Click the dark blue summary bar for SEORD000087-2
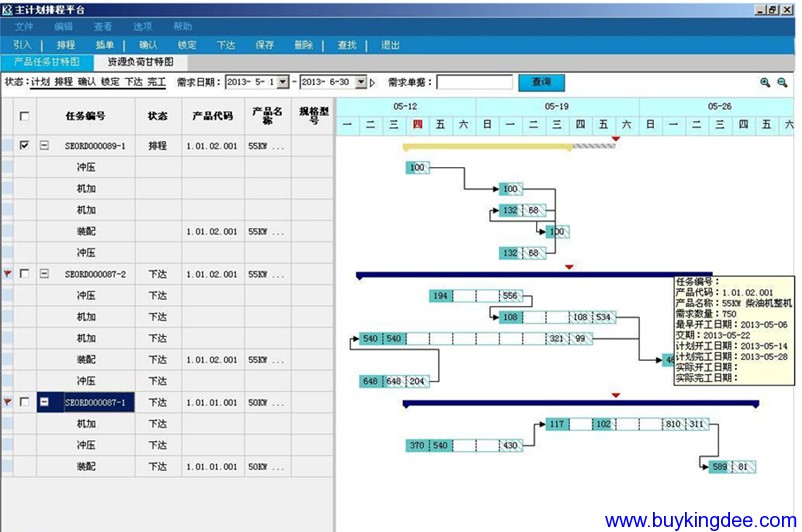The width and height of the screenshot is (802, 532). click(534, 275)
